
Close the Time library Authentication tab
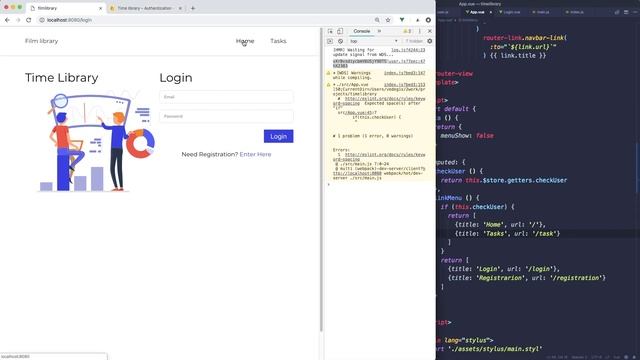click(180, 8)
